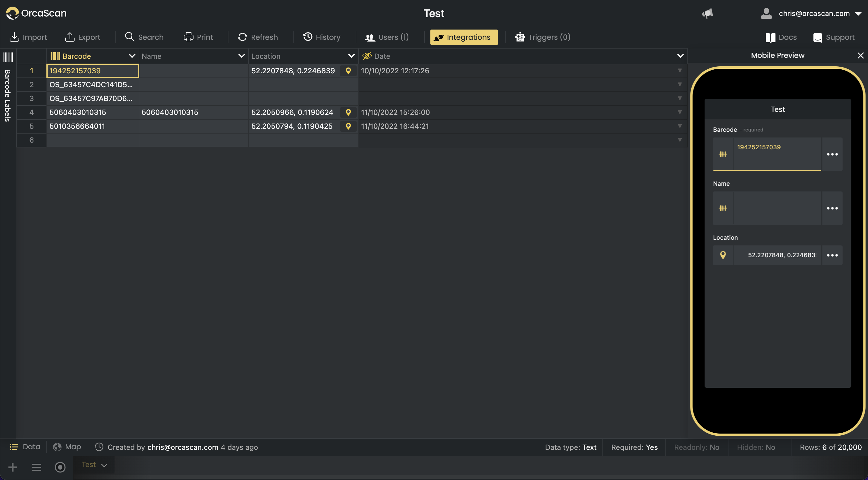This screenshot has width=868, height=480.
Task: Click location pin icon in mobile preview
Action: 723,255
